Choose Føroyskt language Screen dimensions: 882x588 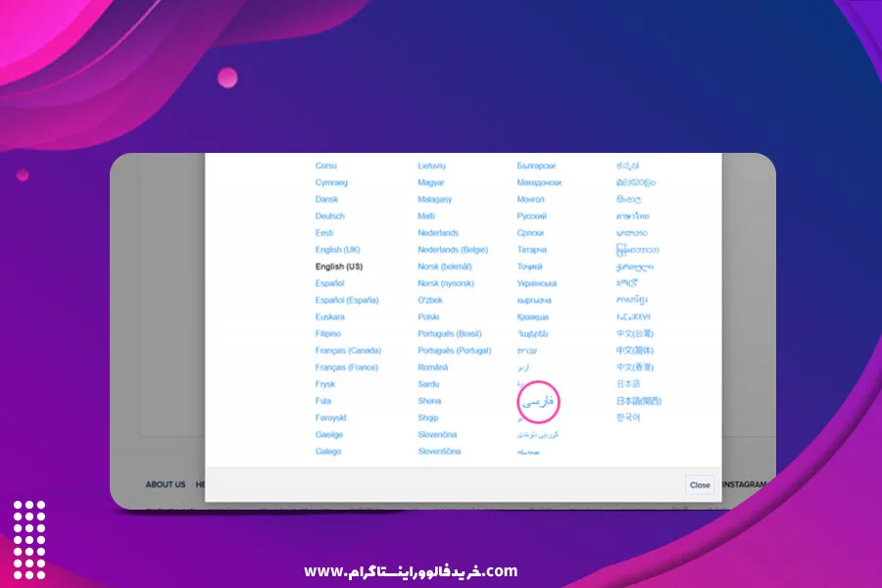coord(331,418)
